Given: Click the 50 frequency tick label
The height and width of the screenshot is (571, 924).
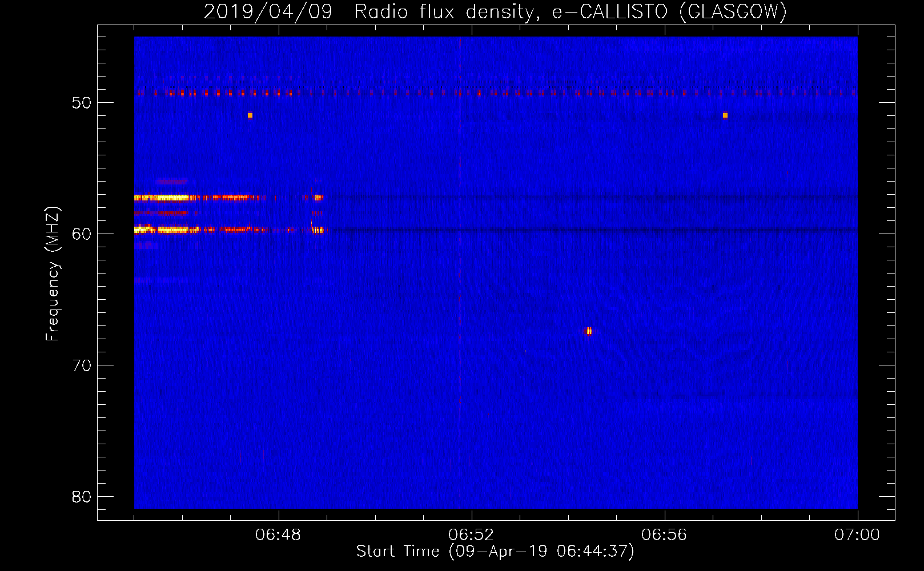Looking at the screenshot, I should 82,103.
